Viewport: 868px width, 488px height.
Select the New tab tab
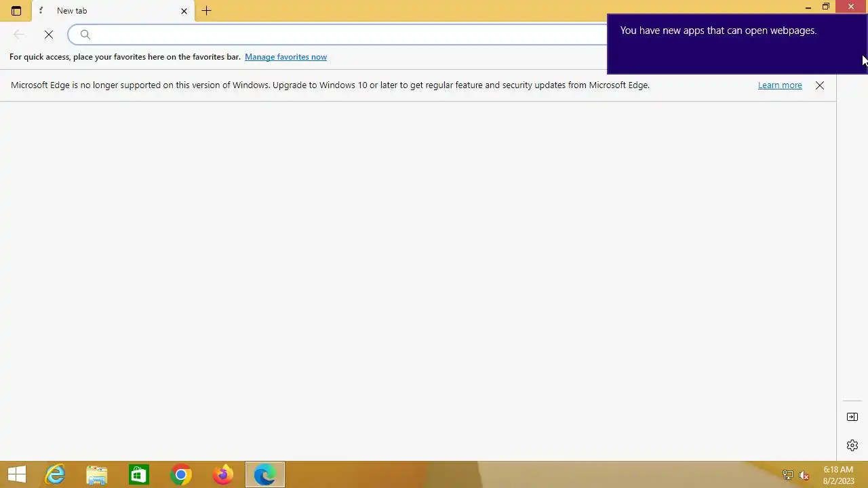coord(113,11)
